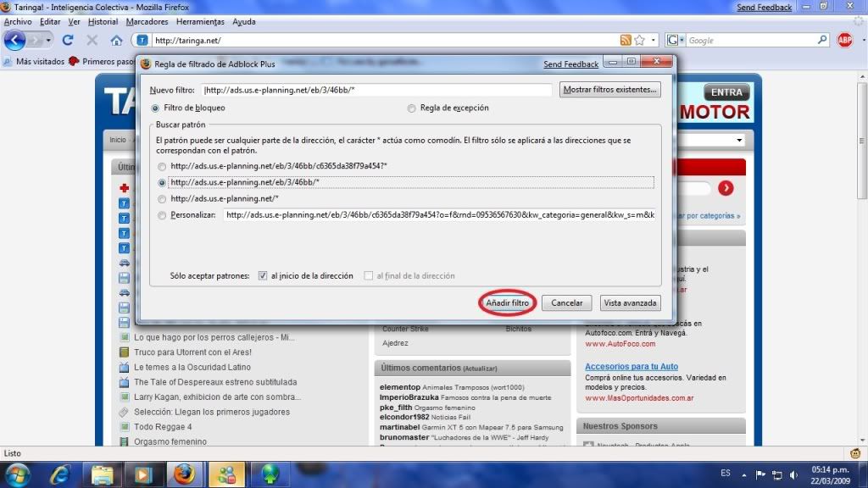
Task: Launch Internet Explorer from the taskbar
Action: [x=59, y=474]
